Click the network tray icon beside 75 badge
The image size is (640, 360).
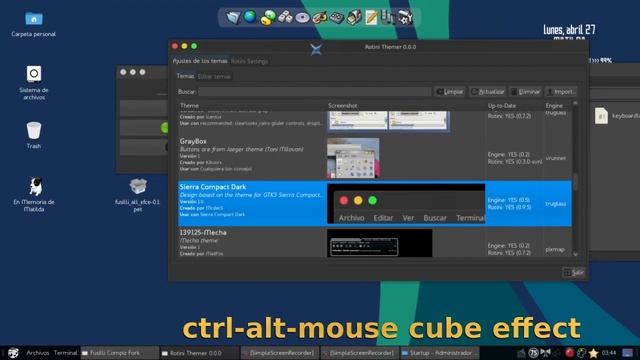(545, 352)
